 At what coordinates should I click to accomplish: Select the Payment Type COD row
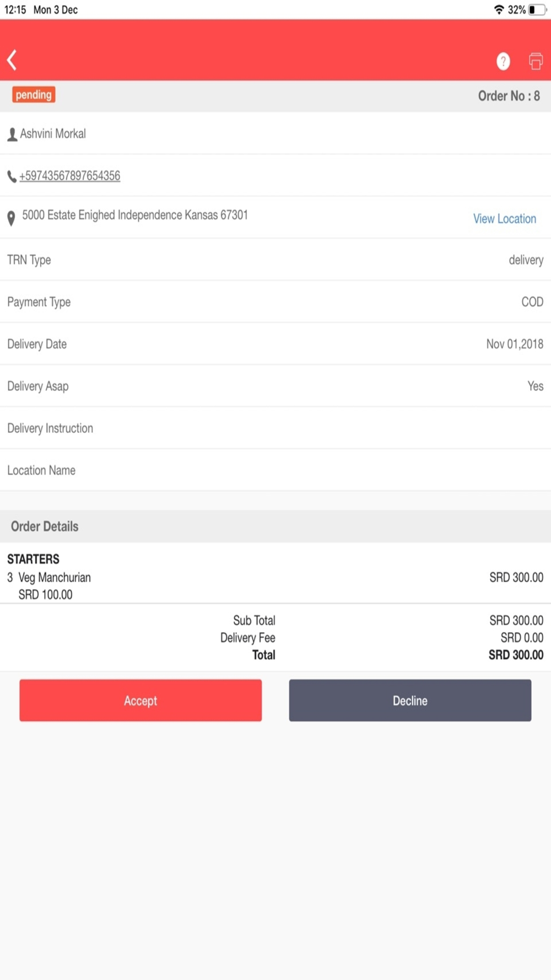pos(275,302)
